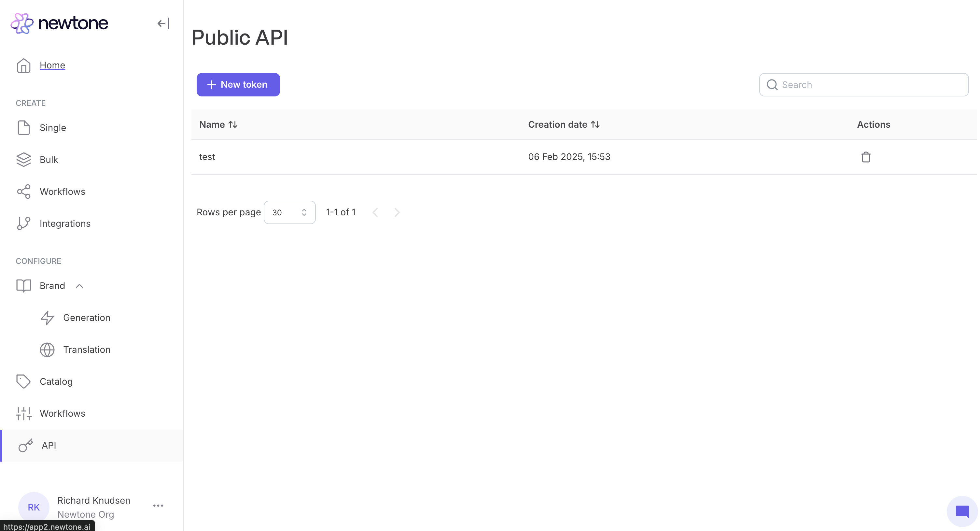Open the rows per page dropdown

[x=289, y=212]
